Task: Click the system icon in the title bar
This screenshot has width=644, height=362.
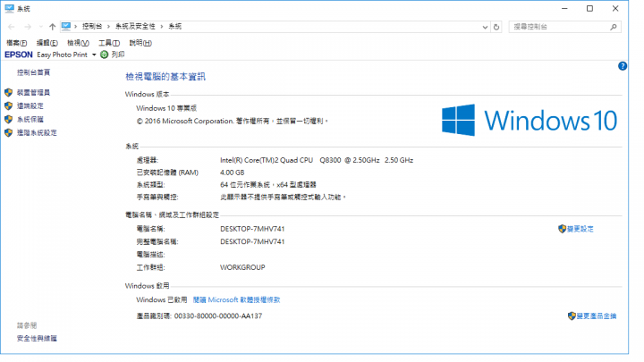Action: tap(10, 8)
